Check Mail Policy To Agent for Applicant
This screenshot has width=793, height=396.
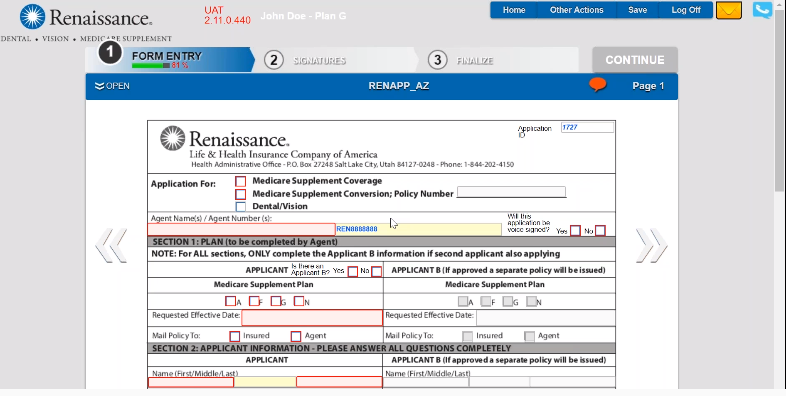coord(296,336)
